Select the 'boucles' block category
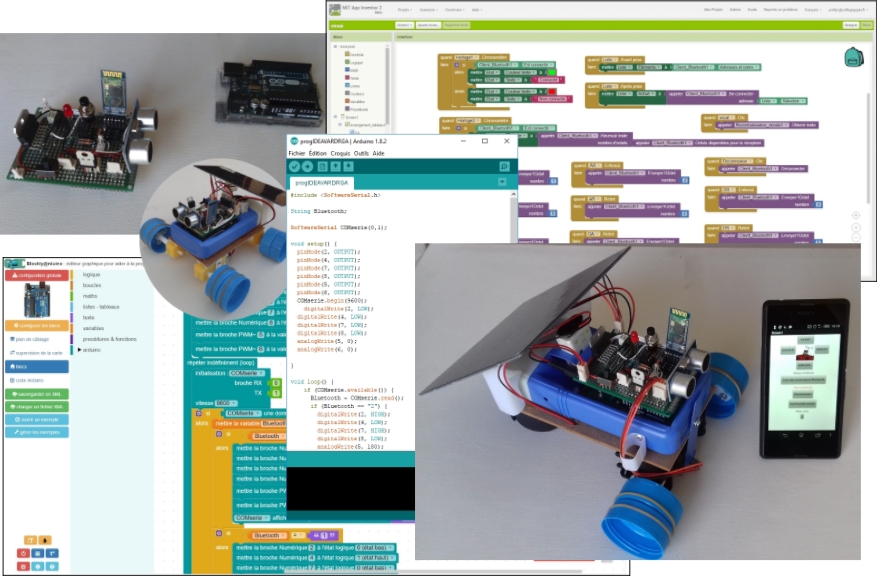 click(92, 285)
